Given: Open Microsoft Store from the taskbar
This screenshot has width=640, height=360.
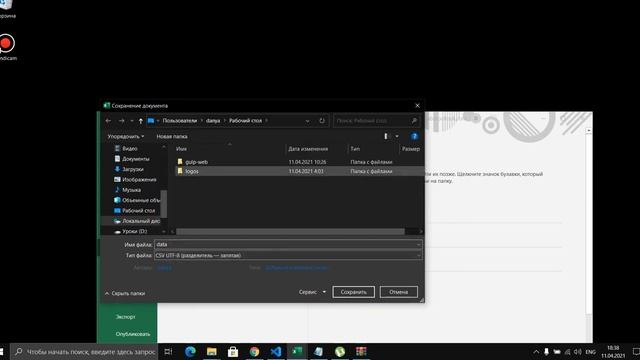Looking at the screenshot, I should (233, 351).
